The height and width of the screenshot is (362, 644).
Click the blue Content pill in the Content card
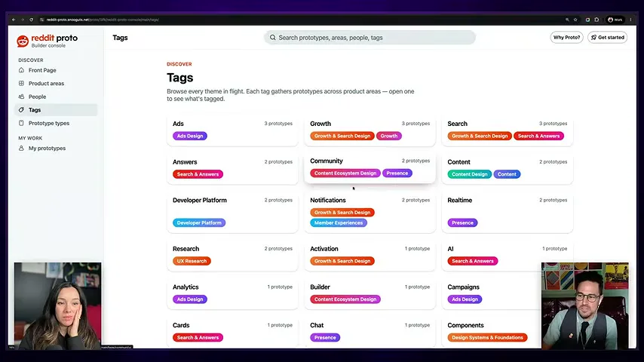pyautogui.click(x=507, y=174)
